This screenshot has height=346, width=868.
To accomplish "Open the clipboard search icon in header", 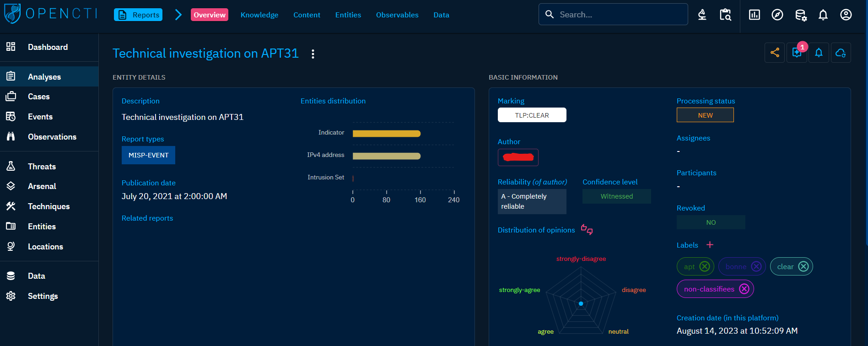I will 725,15.
